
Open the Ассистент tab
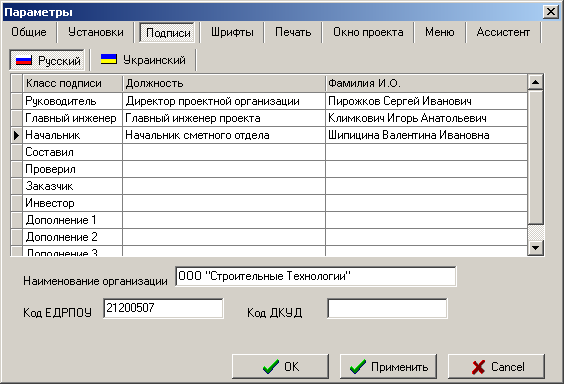[503, 32]
